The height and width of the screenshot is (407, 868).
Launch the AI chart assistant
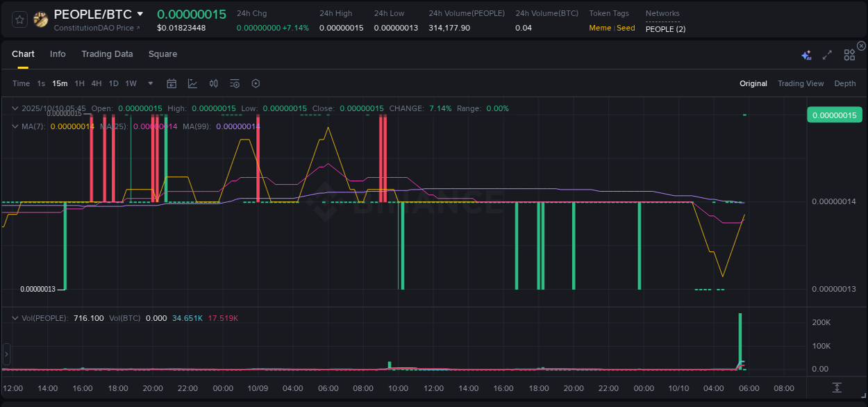(806, 53)
